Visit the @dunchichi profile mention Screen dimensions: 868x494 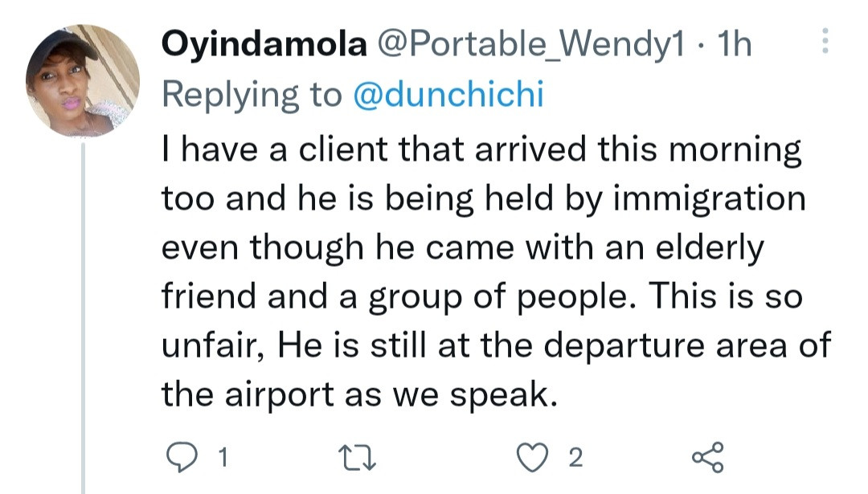[x=448, y=95]
